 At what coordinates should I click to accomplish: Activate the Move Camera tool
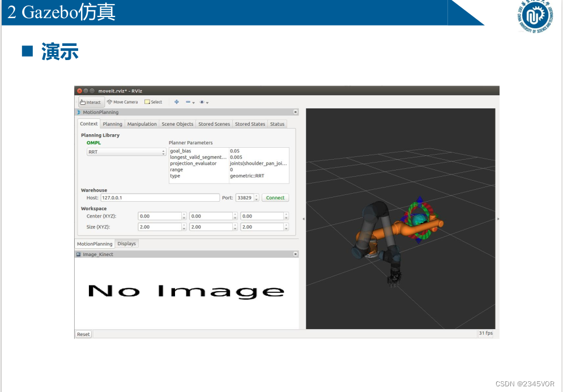122,102
